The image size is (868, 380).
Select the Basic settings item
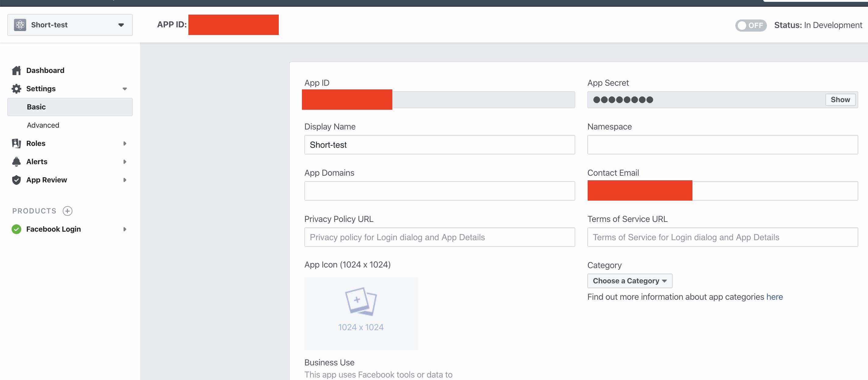click(70, 107)
